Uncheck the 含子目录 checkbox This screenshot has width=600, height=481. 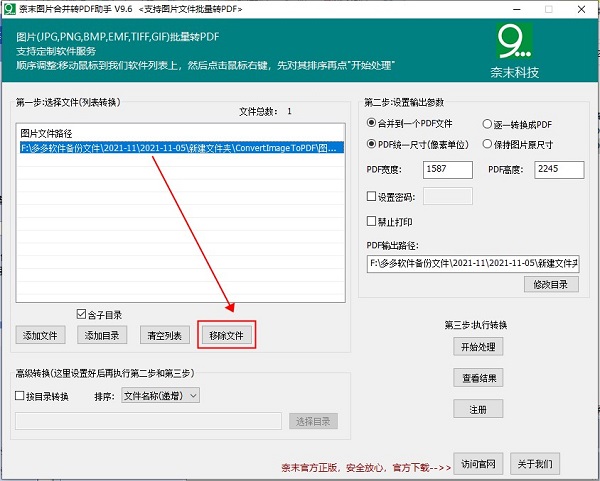[81, 315]
